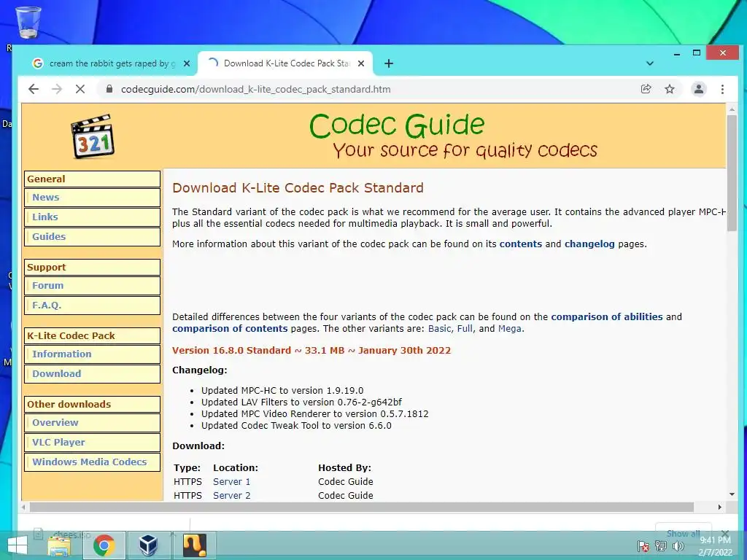Open the Windows Start button
The height and width of the screenshot is (560, 747).
coord(18,545)
